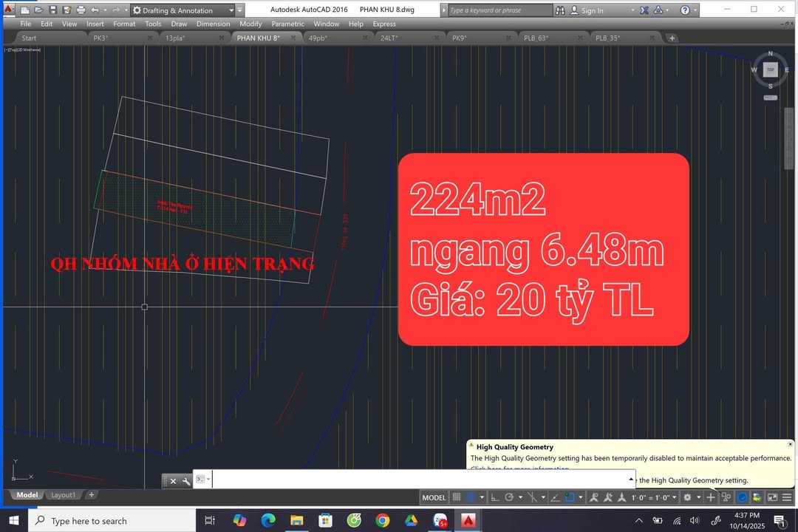This screenshot has height=532, width=798.
Task: Open the Graphics Performance status bar icon
Action: (x=742, y=497)
